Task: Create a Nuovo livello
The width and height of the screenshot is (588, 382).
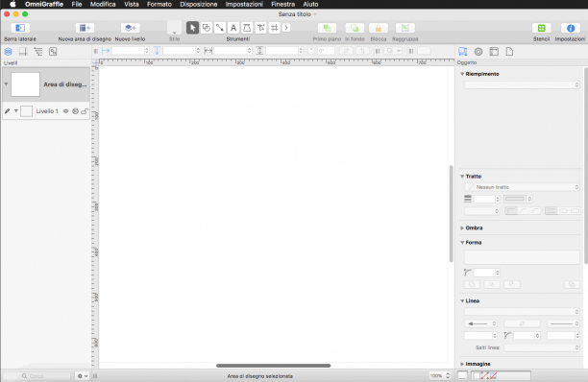Action: click(x=130, y=28)
